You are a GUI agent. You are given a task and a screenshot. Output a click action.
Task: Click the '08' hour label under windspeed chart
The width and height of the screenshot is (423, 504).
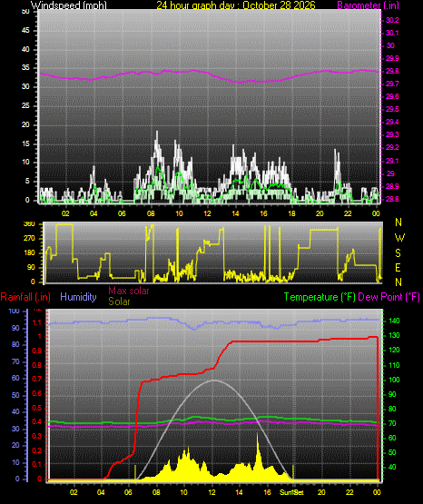151,213
